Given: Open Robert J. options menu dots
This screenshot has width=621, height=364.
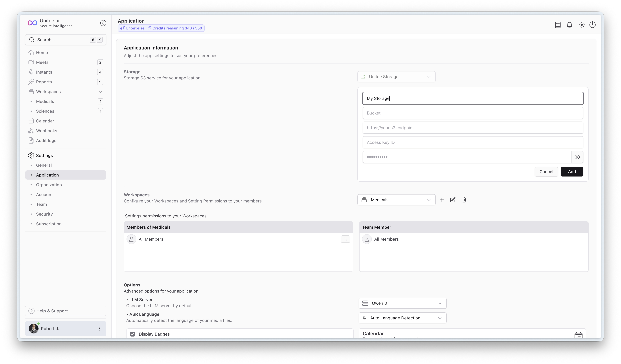Looking at the screenshot, I should point(100,329).
